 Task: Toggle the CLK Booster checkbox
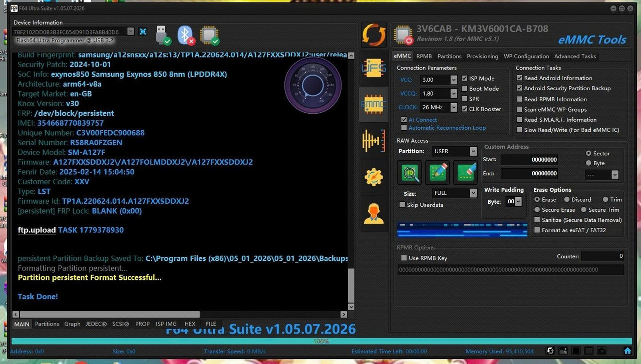tap(465, 109)
